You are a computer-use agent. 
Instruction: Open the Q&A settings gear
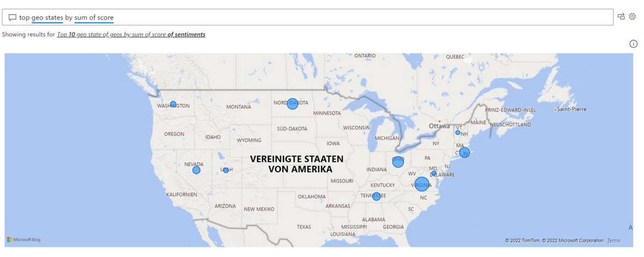click(633, 17)
